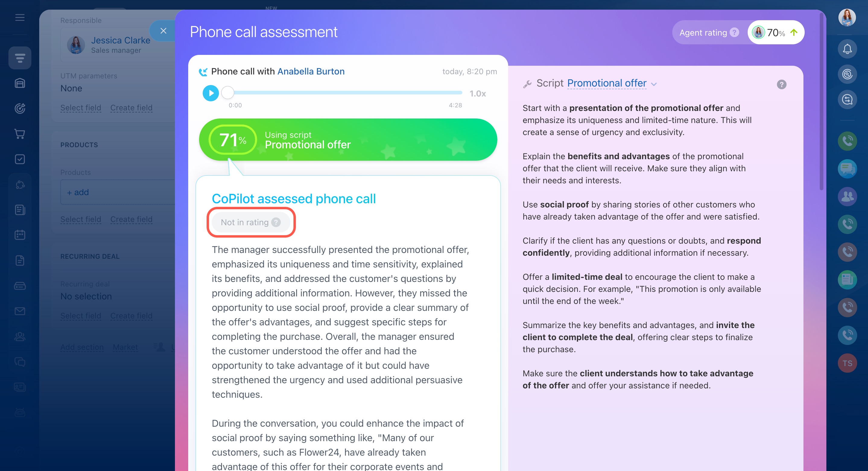Open the notifications bell icon
The image size is (868, 471).
point(847,49)
